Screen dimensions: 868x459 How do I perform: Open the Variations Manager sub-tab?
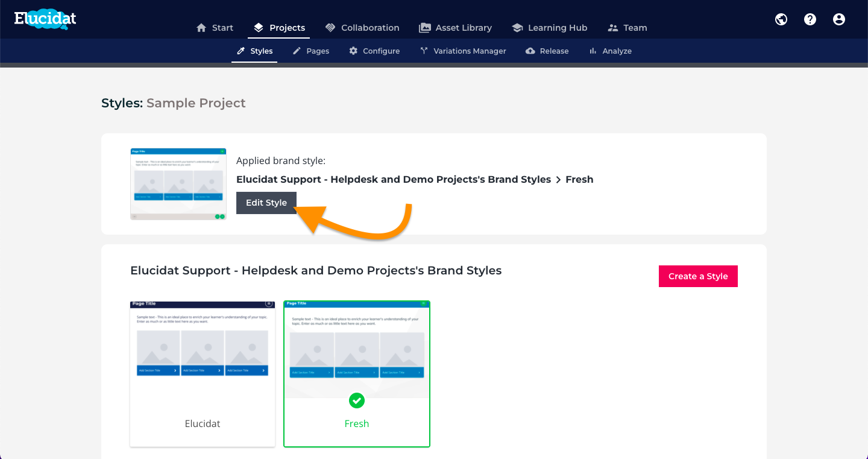pos(463,51)
